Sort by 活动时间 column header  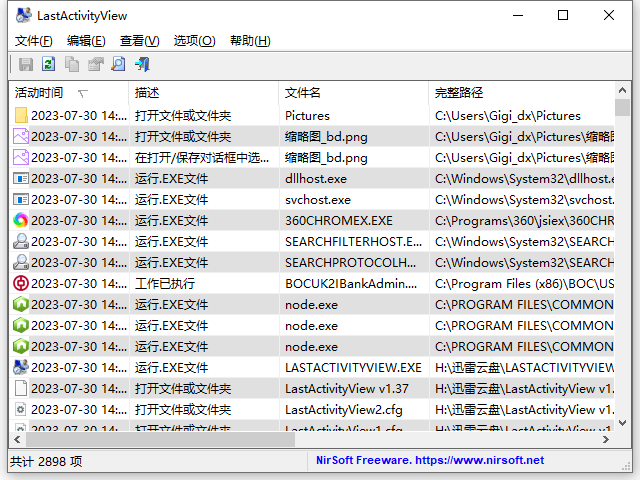click(69, 93)
